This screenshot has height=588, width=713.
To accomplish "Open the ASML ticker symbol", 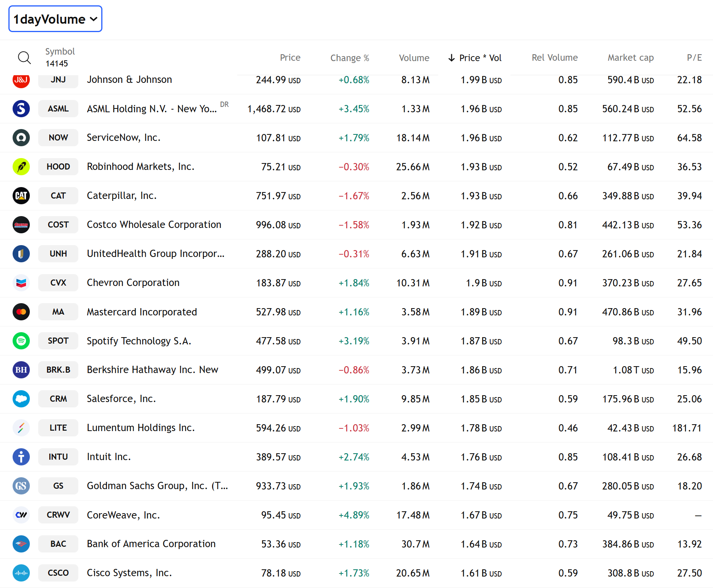I will (58, 109).
